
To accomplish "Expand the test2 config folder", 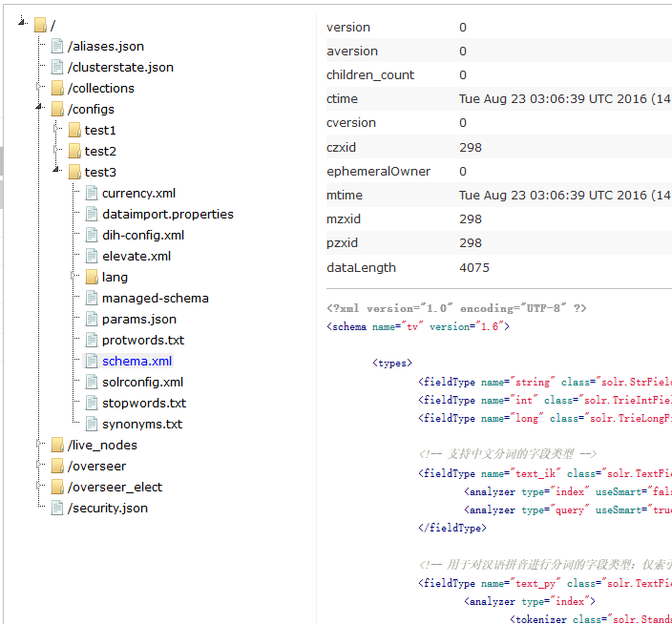I will (x=57, y=151).
